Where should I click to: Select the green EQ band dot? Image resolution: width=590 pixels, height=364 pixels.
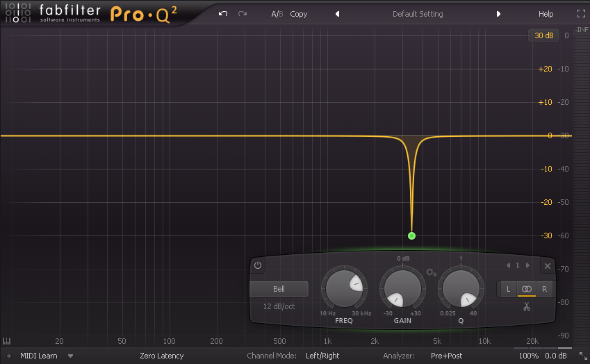[x=411, y=235]
